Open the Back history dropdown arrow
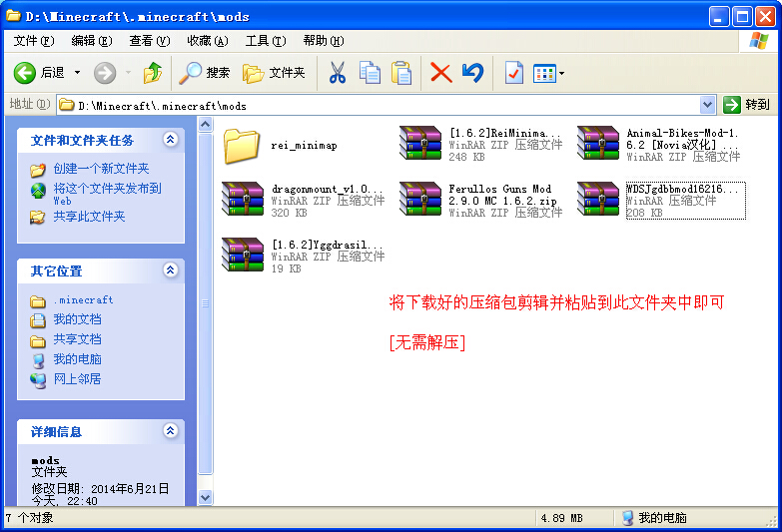This screenshot has height=532, width=782. (77, 73)
